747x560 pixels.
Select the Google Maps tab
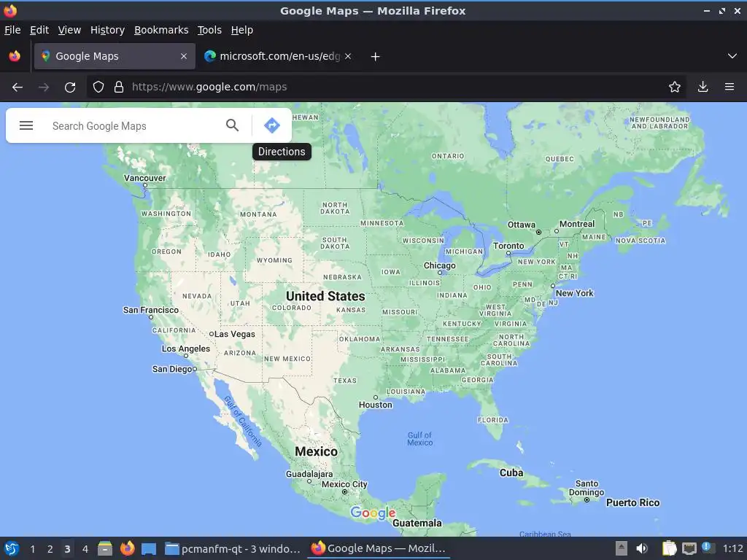tap(115, 56)
